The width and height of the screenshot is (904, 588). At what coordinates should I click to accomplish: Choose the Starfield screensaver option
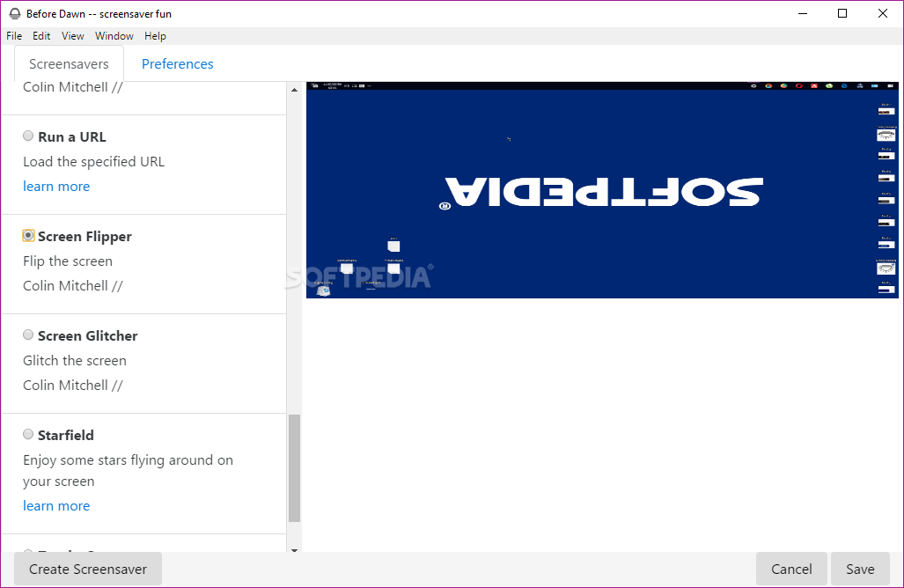tap(27, 434)
